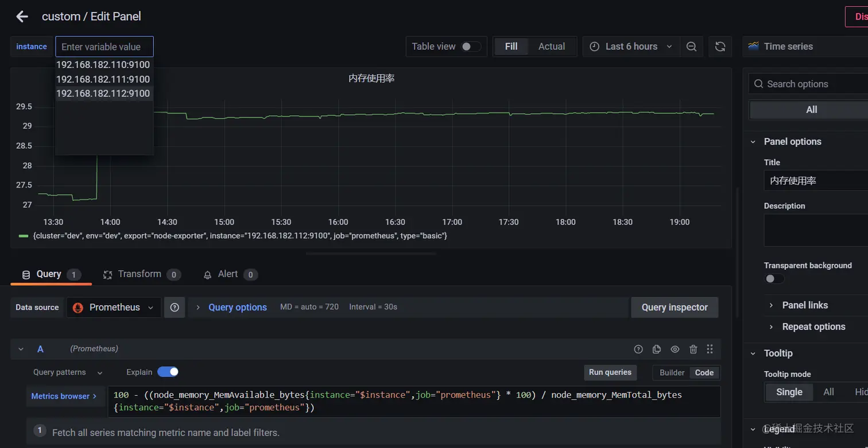This screenshot has height=448, width=868.
Task: Click Run queries button
Action: tap(610, 372)
